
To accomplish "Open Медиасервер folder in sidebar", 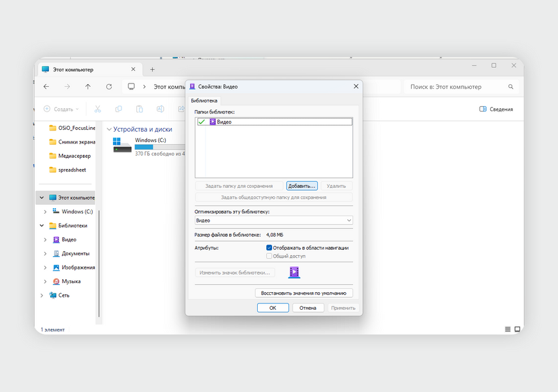I will point(70,156).
